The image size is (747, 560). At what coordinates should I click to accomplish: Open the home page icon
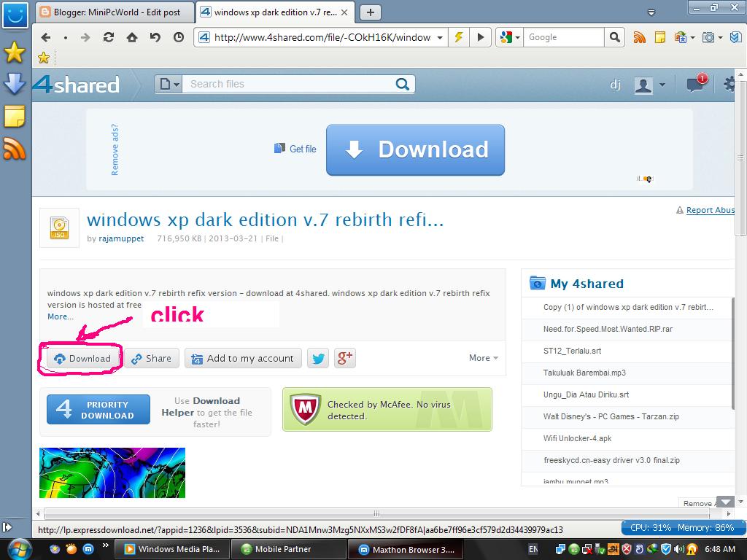[132, 37]
